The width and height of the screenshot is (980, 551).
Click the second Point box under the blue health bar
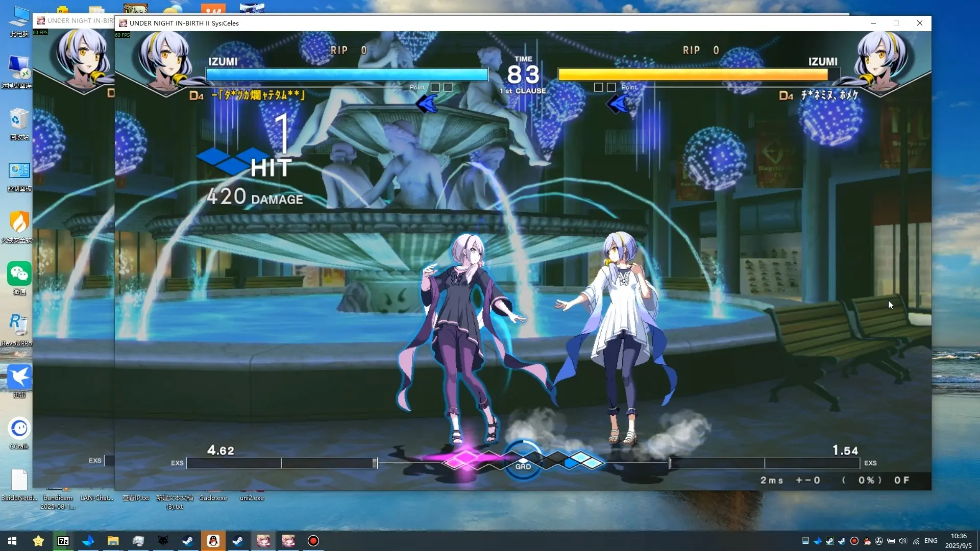(448, 87)
